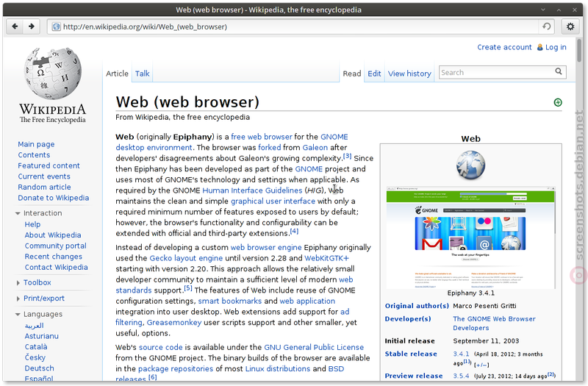Click 'Original author(s)' infobox link
This screenshot has width=588, height=386.
point(417,306)
